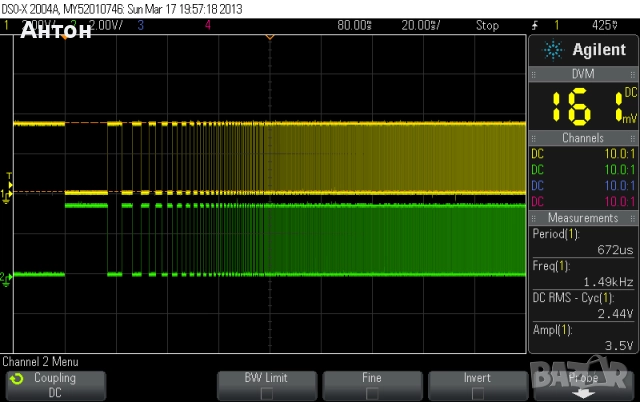Open the DVM panel header
Viewport: 640px width, 402px height.
(x=582, y=73)
